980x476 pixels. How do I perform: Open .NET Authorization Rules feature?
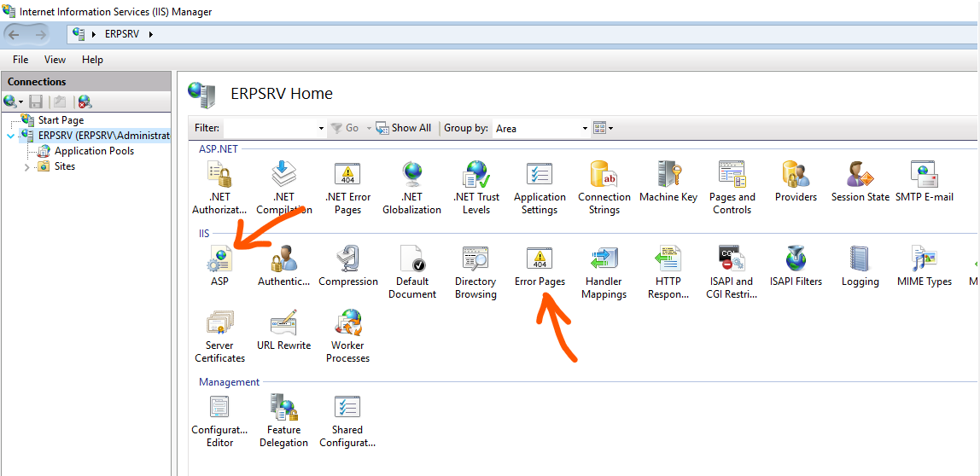point(219,188)
